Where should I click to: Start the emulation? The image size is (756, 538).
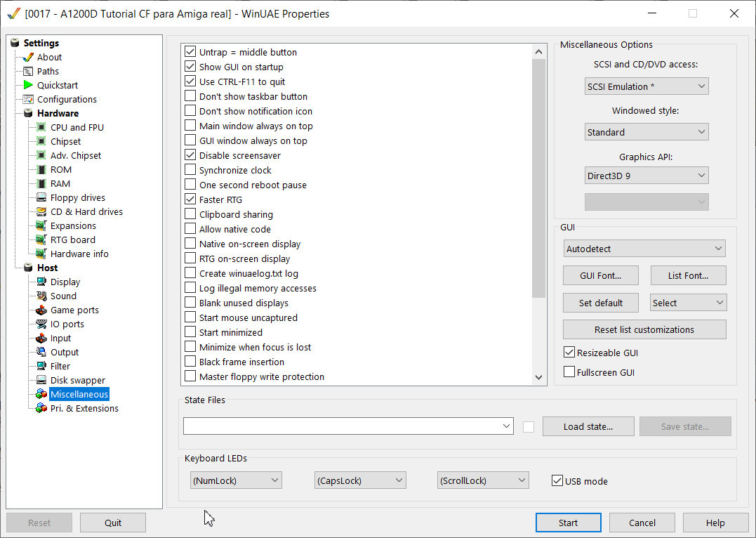click(569, 523)
